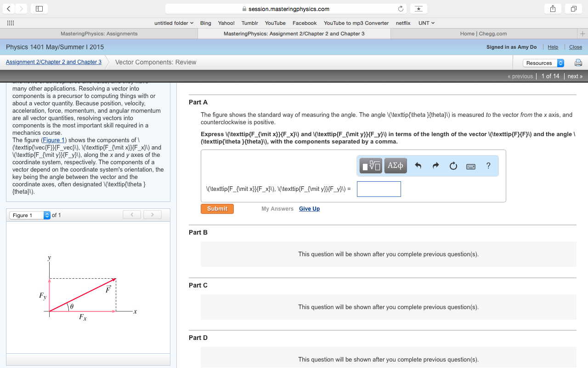Viewport: 588px width, 368px height.
Task: Advance to the next figure with the right arrow
Action: [152, 214]
